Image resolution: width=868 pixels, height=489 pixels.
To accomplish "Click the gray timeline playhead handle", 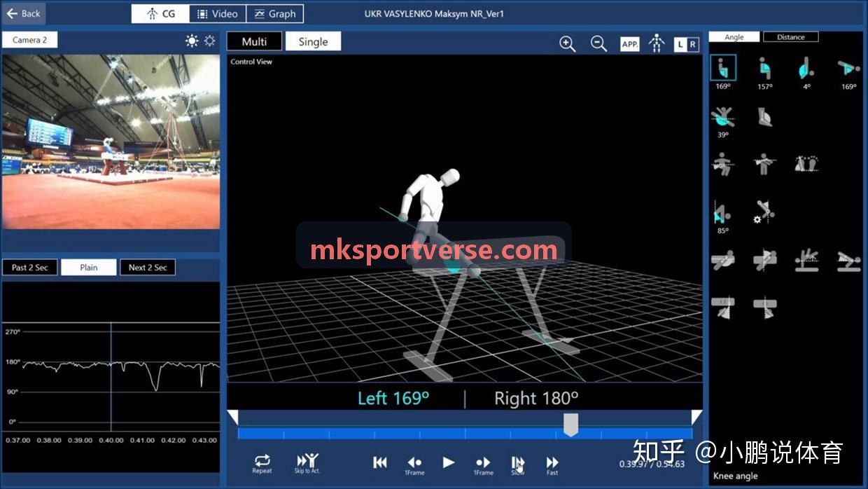I will click(570, 425).
